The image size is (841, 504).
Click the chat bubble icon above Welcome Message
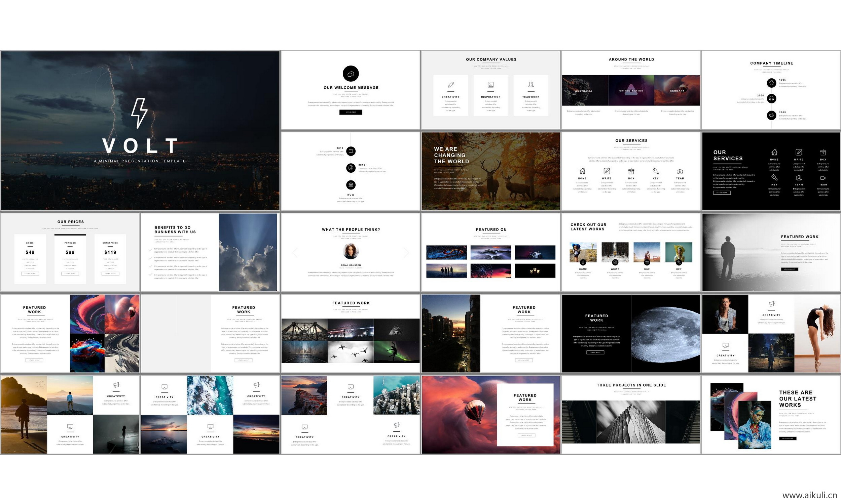(351, 74)
